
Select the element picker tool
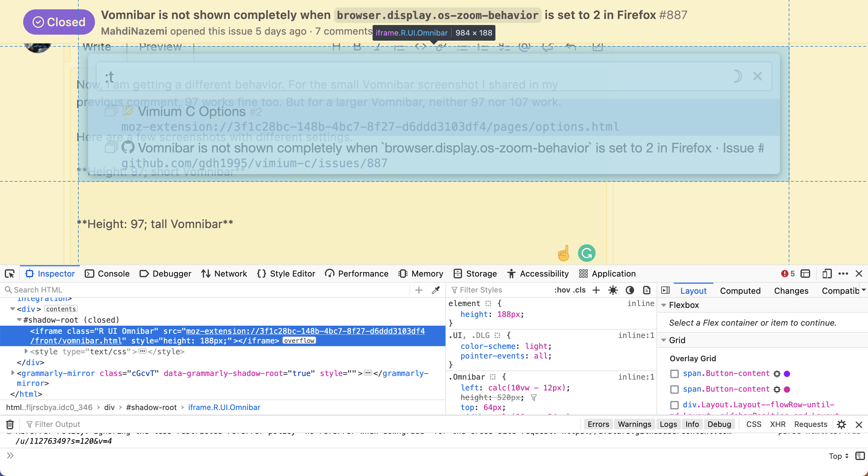[9, 274]
